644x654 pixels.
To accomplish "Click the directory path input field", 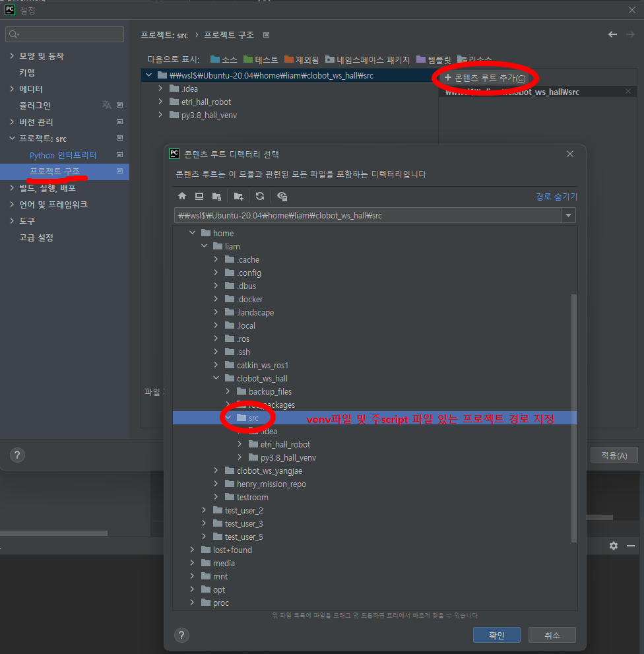I will tap(368, 216).
